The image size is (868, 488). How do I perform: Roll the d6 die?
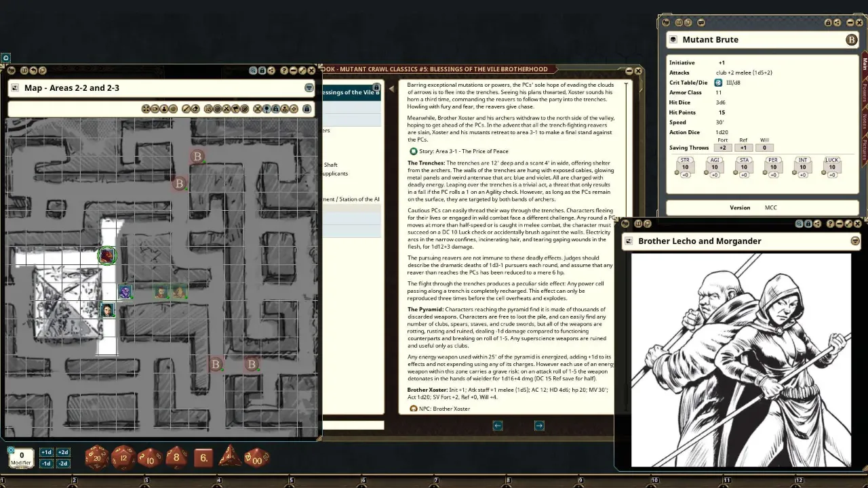203,458
